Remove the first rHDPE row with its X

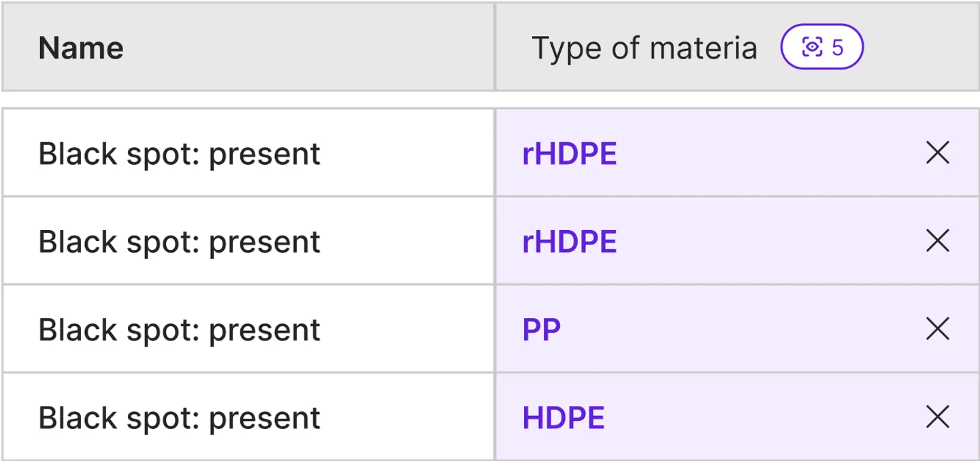click(938, 153)
